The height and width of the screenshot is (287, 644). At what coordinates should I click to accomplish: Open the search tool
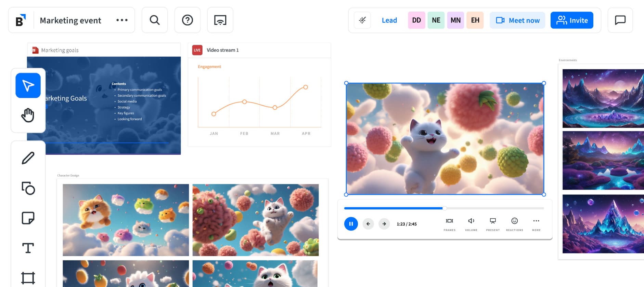coord(155,20)
